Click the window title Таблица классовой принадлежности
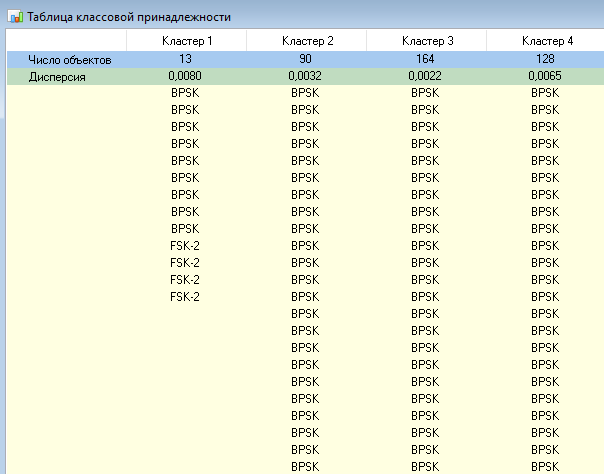The height and width of the screenshot is (474, 604). tap(129, 17)
